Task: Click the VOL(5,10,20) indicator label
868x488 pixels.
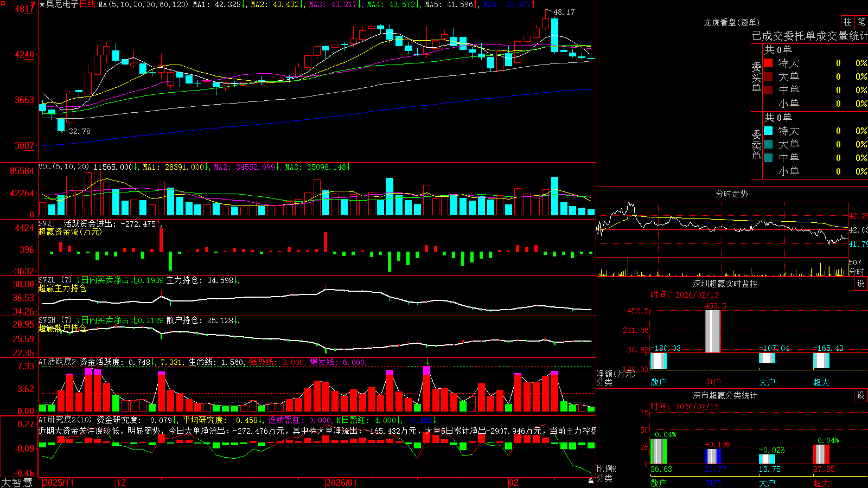Action: 64,167
